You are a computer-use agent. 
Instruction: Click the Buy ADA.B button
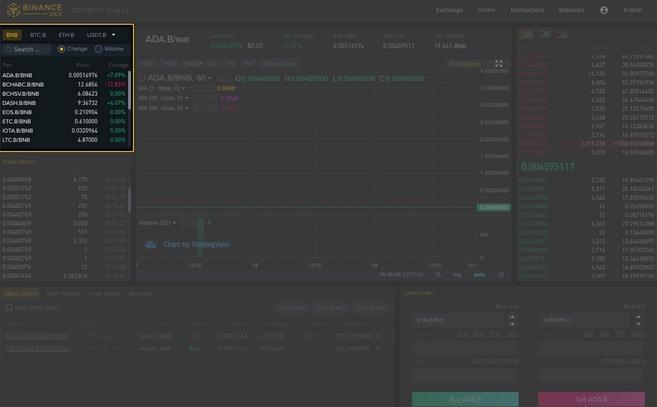[x=465, y=399]
